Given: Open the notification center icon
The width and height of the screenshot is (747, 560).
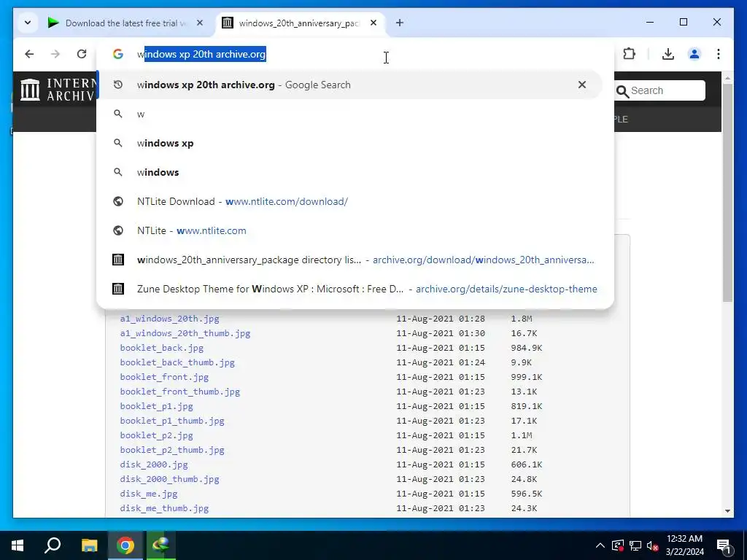Looking at the screenshot, I should tap(724, 545).
